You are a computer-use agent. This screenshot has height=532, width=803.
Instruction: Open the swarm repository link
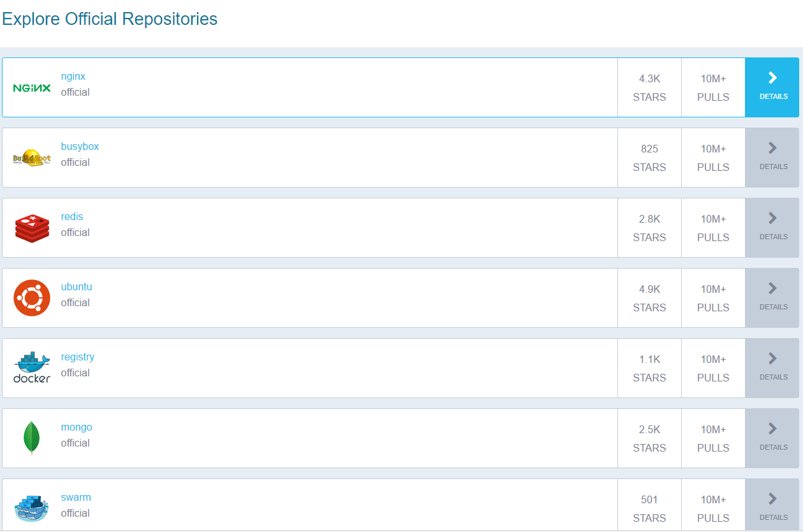pos(75,497)
